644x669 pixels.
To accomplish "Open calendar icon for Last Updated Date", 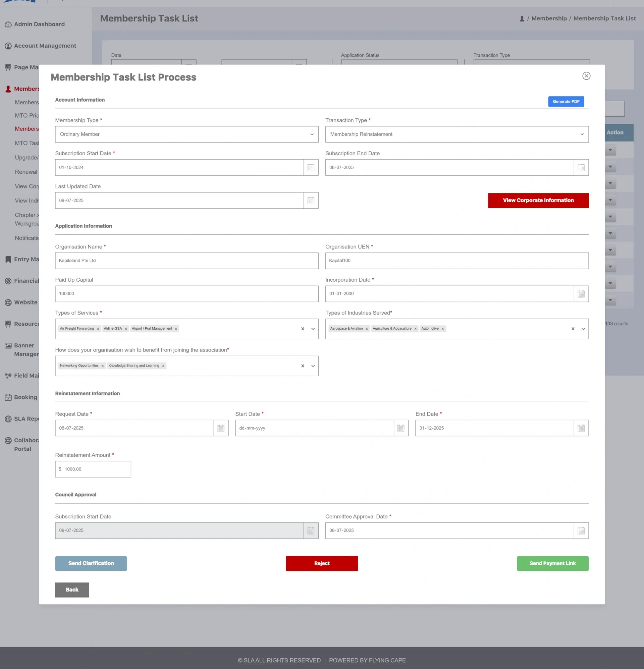I will coord(311,201).
